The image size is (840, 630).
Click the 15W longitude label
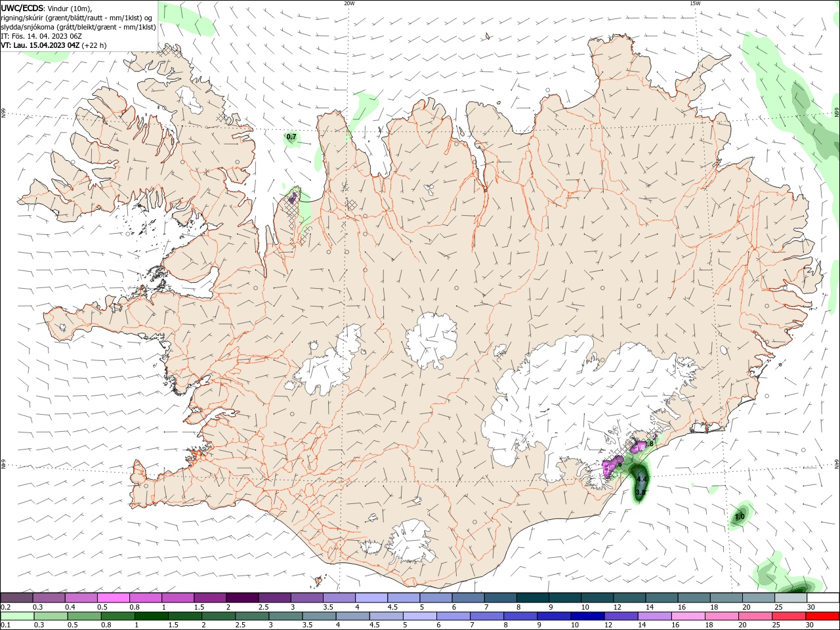pyautogui.click(x=695, y=3)
